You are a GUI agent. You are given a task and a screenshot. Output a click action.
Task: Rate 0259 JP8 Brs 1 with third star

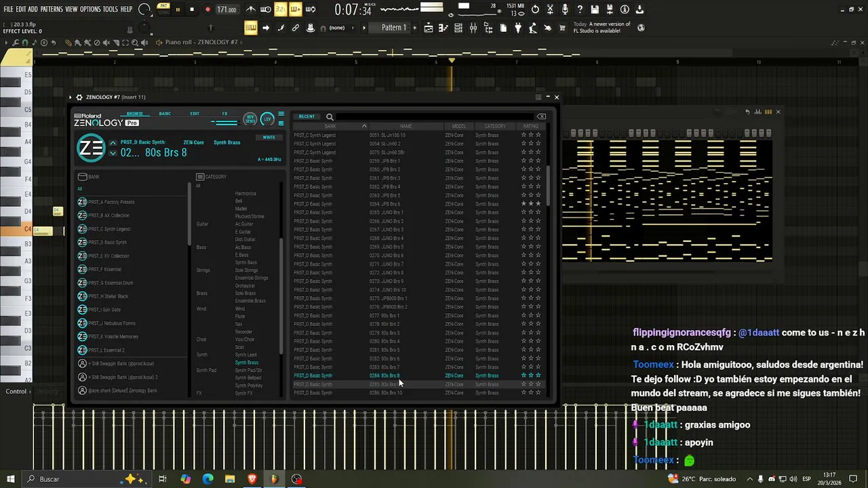[538, 161]
